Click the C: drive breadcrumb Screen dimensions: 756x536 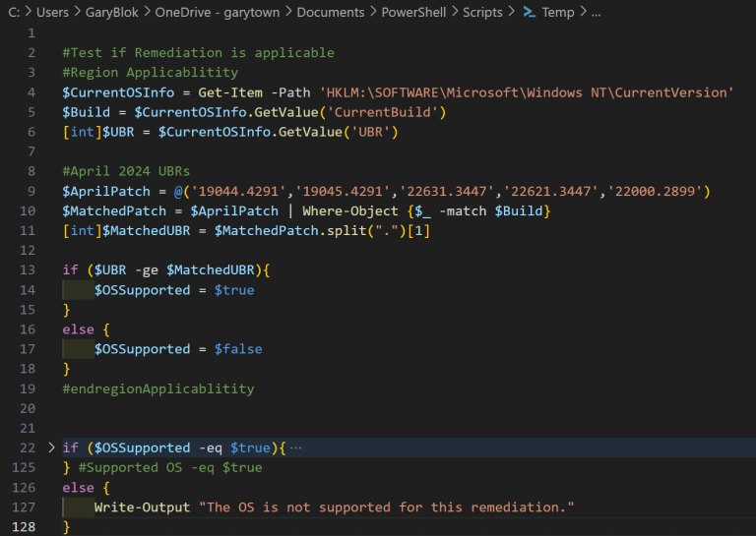[x=14, y=12]
